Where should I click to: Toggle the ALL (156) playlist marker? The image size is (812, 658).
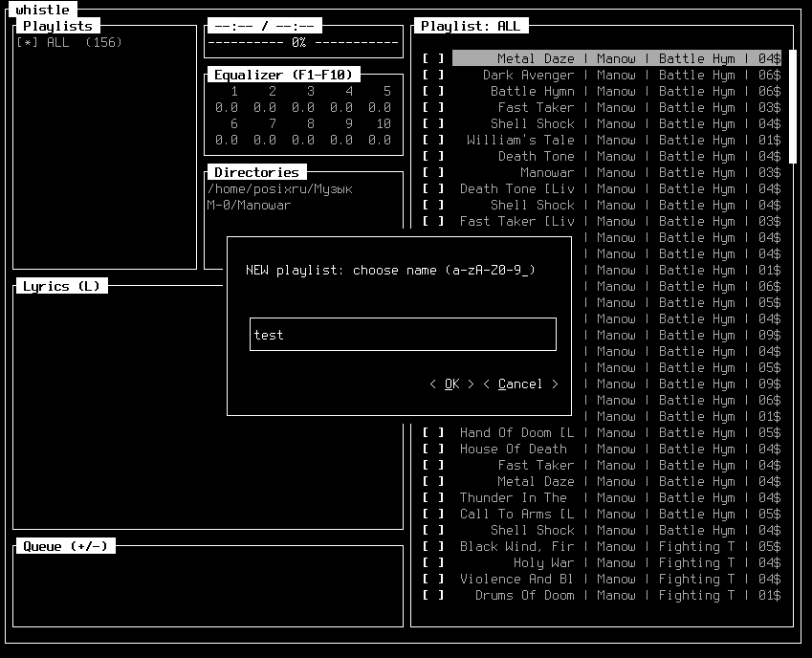[x=28, y=42]
